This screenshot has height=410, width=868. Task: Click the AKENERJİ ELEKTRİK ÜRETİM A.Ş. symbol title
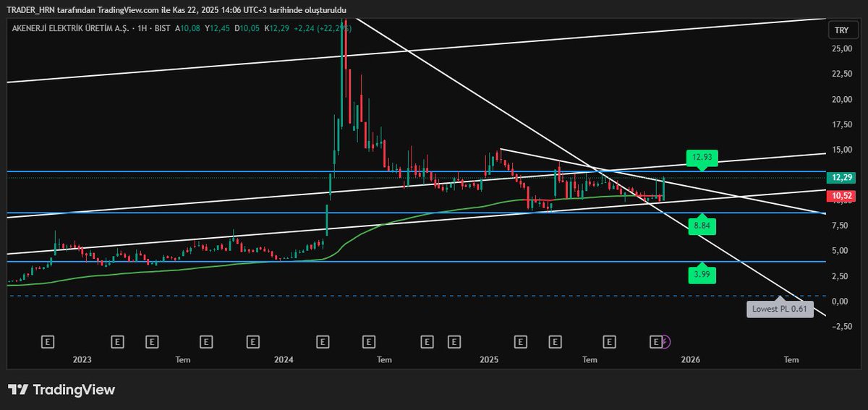point(69,28)
